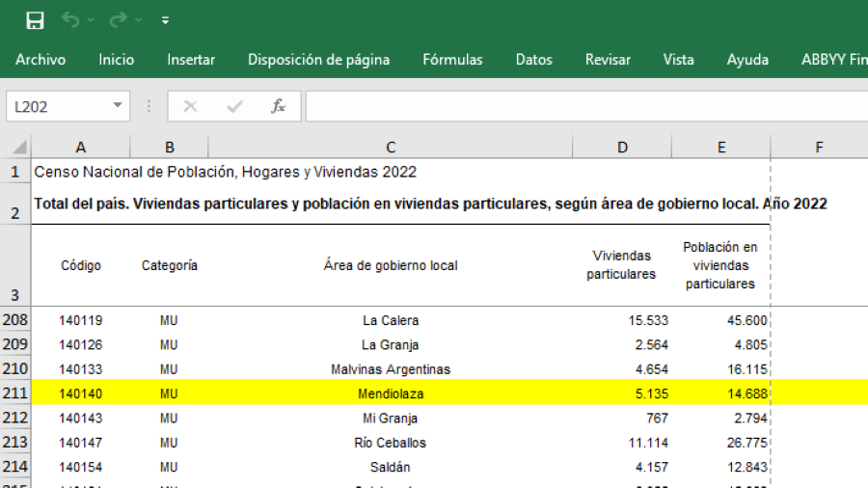Open the Undo history dropdown arrow
The image size is (868, 488).
[x=92, y=20]
